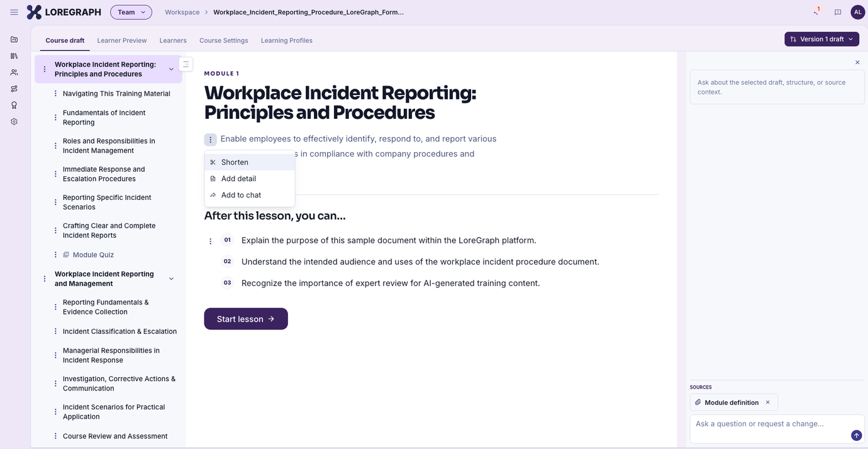
Task: Open notifications icon with badge 1
Action: point(816,12)
